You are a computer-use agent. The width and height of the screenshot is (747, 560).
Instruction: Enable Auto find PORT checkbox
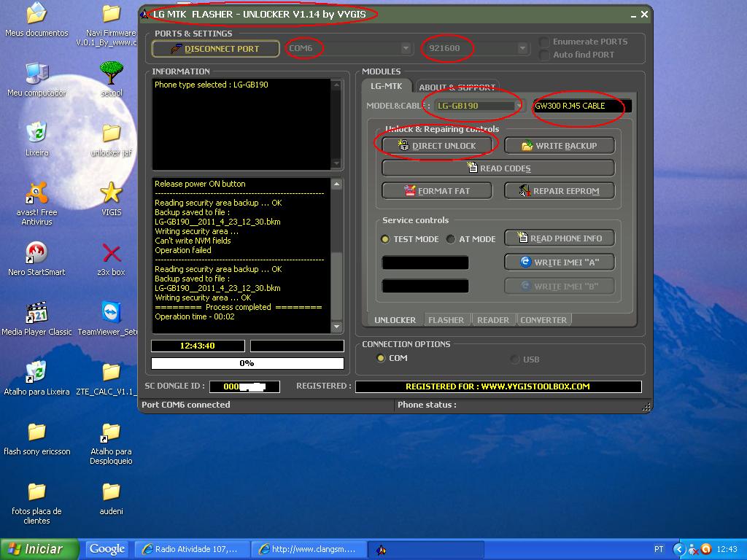(544, 55)
